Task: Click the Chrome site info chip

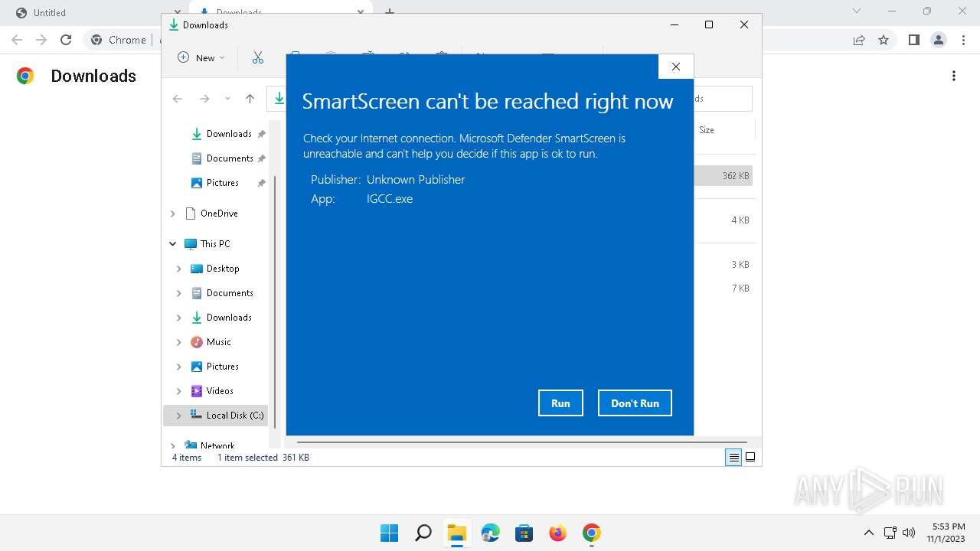Action: 119,40
